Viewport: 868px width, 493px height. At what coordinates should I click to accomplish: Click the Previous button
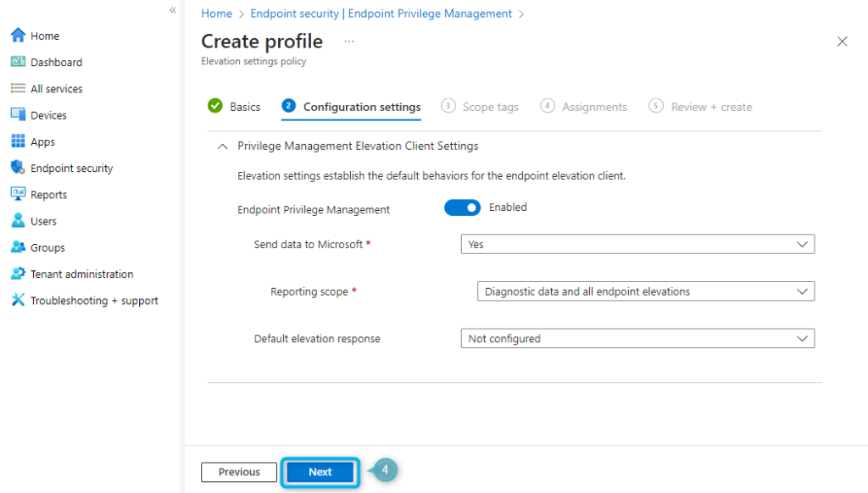coord(238,472)
